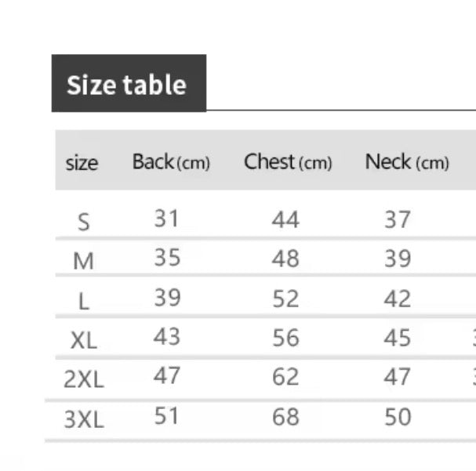Click the back value 43 for XL
The image size is (476, 471).
coord(167,336)
